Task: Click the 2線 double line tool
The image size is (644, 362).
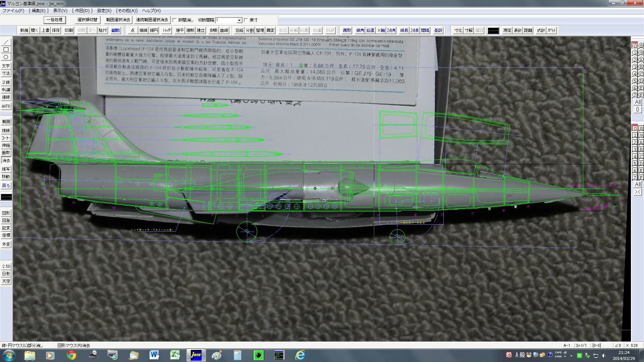Action: [6, 82]
